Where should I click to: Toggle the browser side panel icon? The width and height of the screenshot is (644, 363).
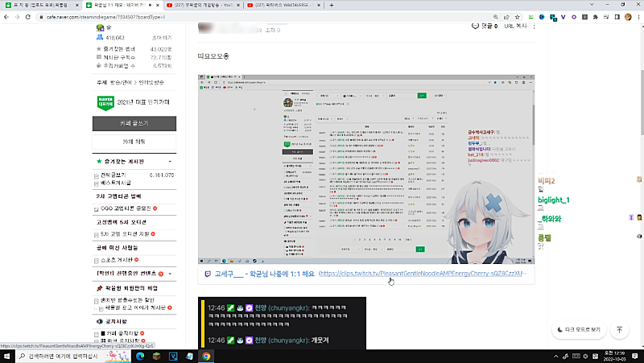617,17
